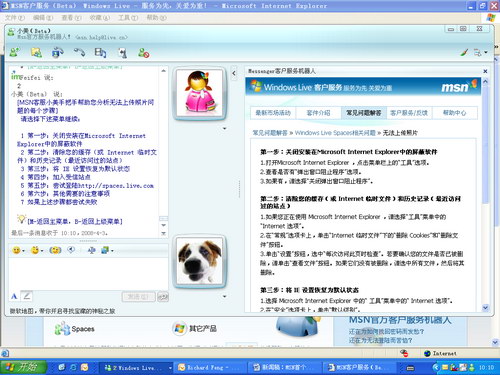
Task: Click 微软地图 ad text at bottom
Action: [x=62, y=311]
